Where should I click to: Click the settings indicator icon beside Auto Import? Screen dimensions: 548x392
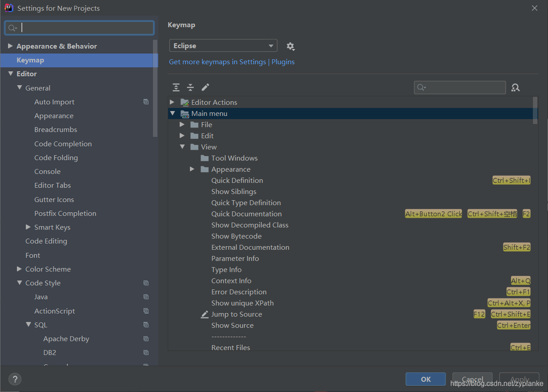(x=146, y=102)
